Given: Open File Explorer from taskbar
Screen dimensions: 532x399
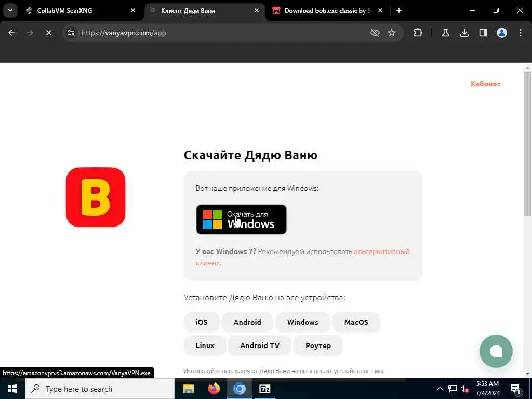Looking at the screenshot, I should coord(188,389).
